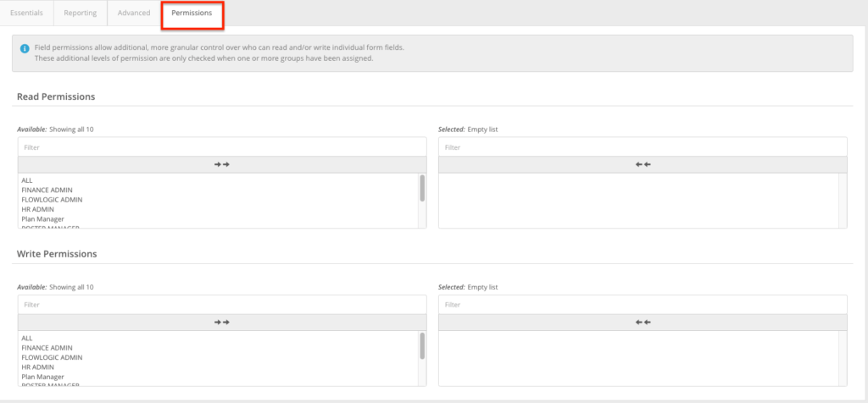Viewport: 868px width, 403px height.
Task: Switch to the Reporting tab
Action: tap(81, 14)
